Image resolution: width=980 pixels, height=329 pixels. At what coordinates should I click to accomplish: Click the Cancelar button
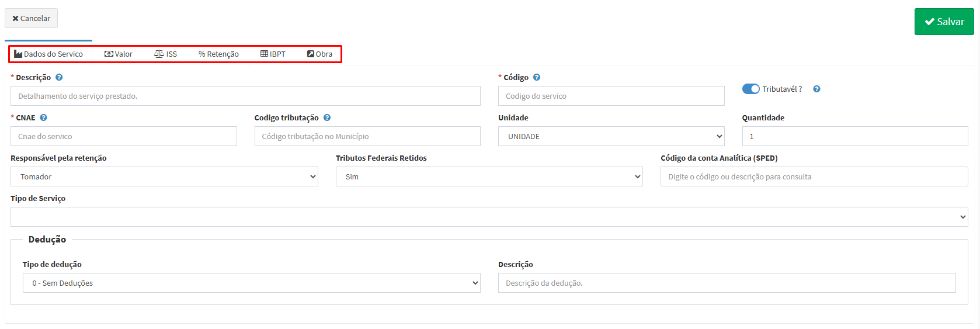coord(32,18)
